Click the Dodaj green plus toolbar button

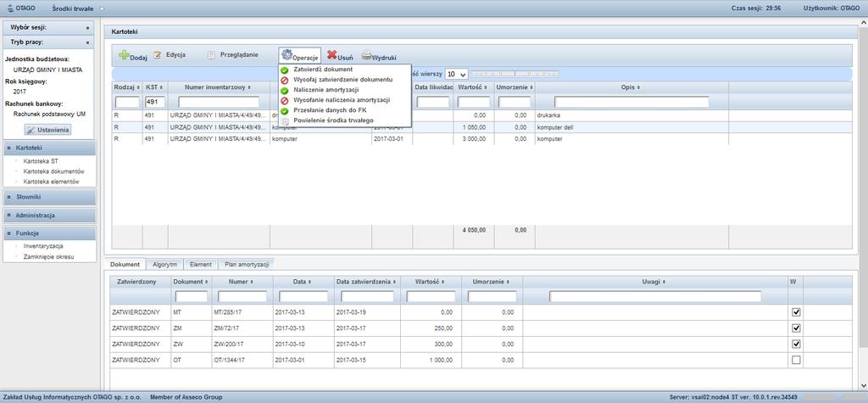pyautogui.click(x=133, y=56)
